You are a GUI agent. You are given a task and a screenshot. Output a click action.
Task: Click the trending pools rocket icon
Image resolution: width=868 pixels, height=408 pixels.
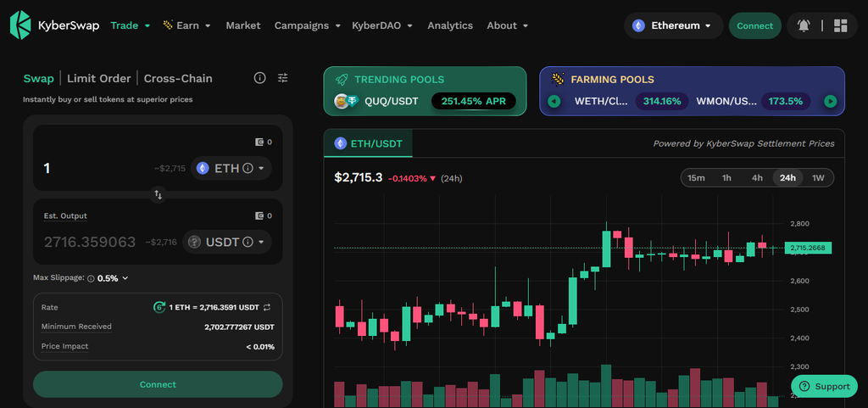(x=342, y=80)
